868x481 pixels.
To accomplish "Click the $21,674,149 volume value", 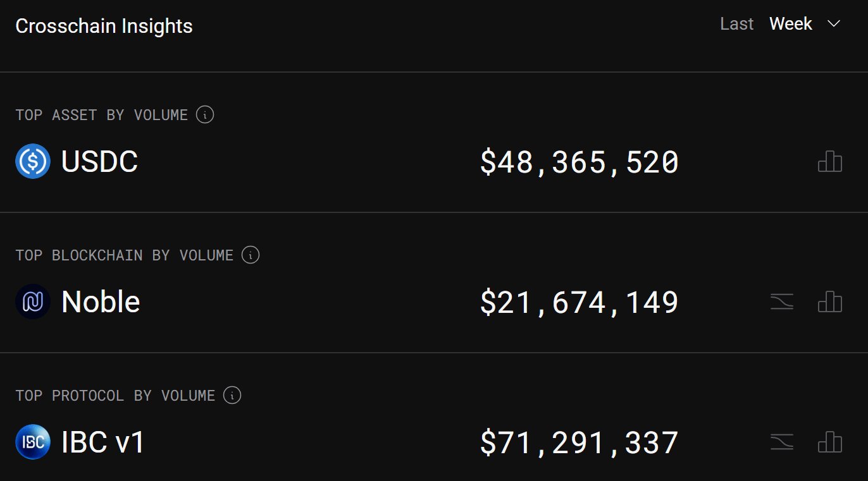I will (579, 303).
